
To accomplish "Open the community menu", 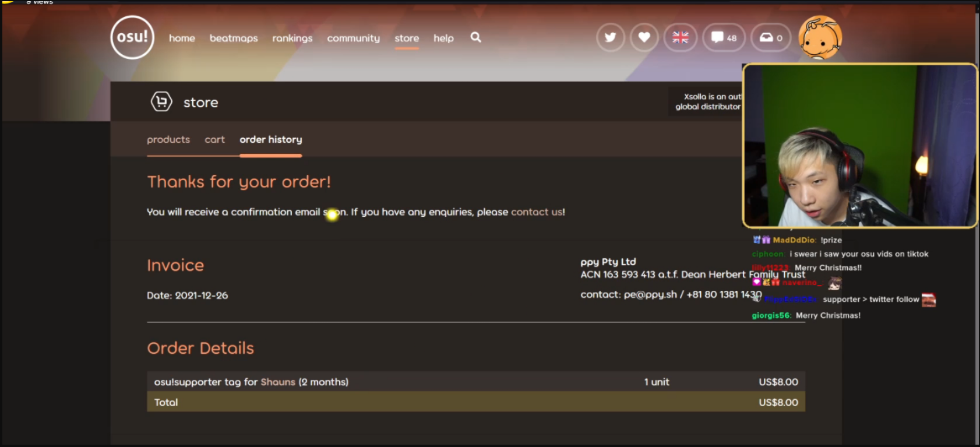I will pyautogui.click(x=353, y=38).
